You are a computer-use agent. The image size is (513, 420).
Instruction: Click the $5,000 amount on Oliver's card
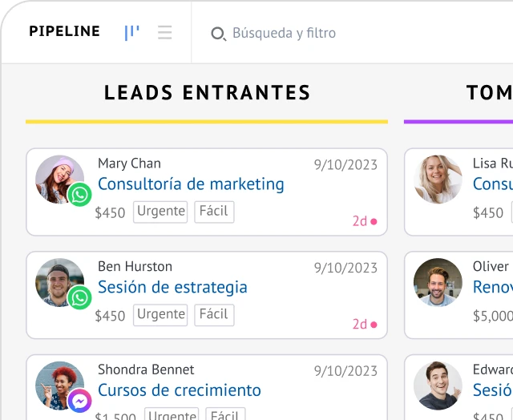pos(493,316)
